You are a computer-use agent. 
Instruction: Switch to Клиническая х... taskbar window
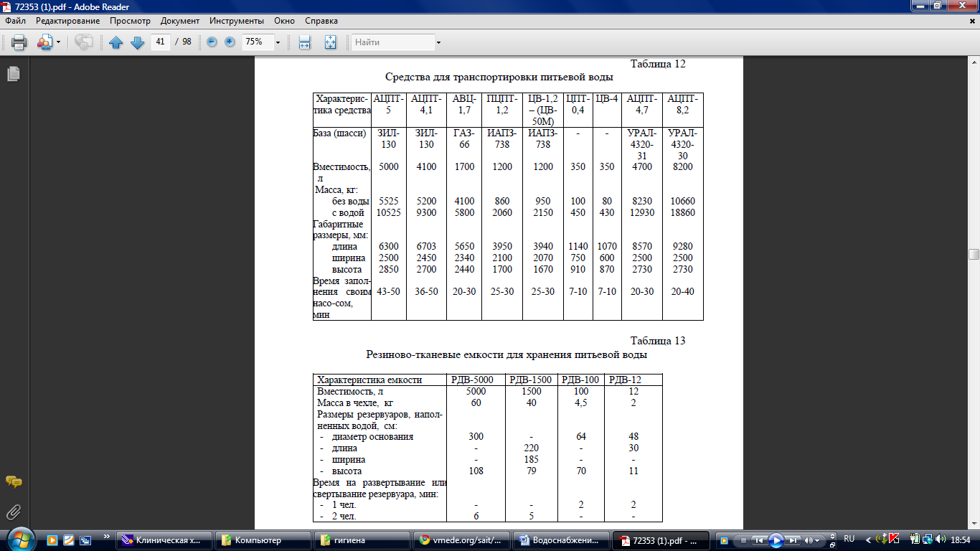point(166,540)
